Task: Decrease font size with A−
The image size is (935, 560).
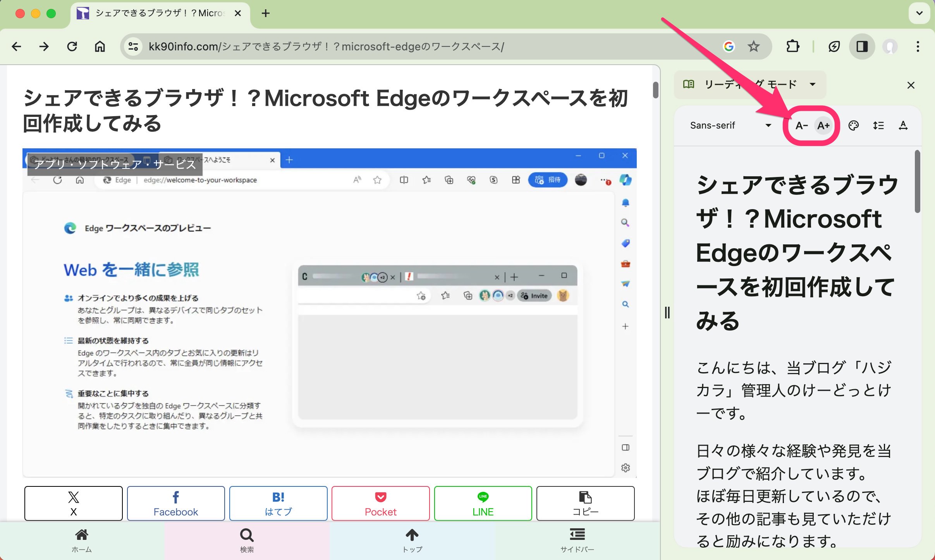Action: pyautogui.click(x=801, y=125)
